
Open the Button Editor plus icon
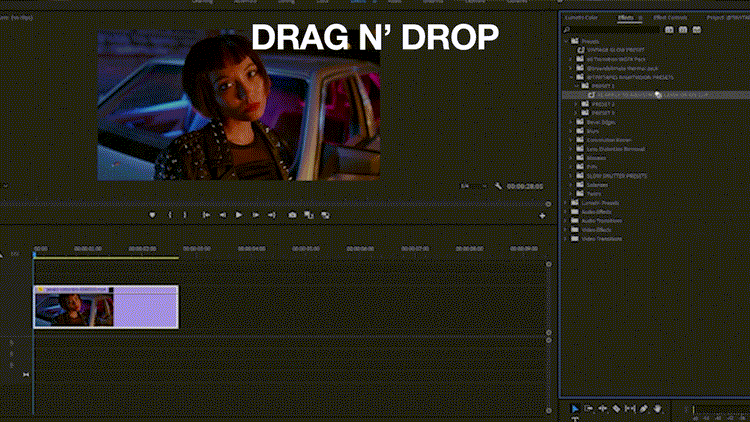(x=542, y=216)
